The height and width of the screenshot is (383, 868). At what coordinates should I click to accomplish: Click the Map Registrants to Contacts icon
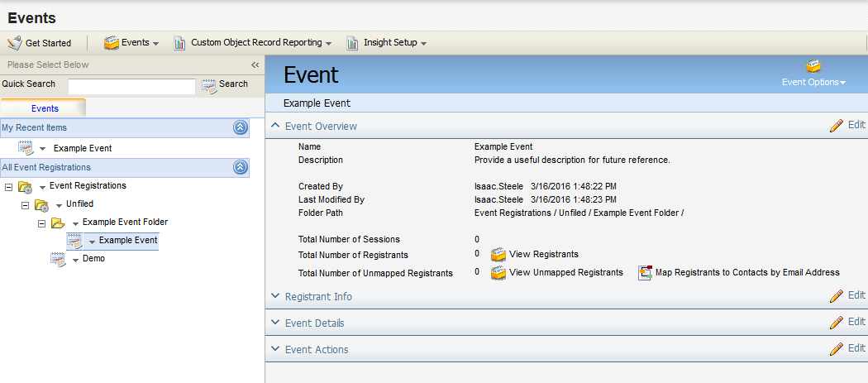point(646,272)
